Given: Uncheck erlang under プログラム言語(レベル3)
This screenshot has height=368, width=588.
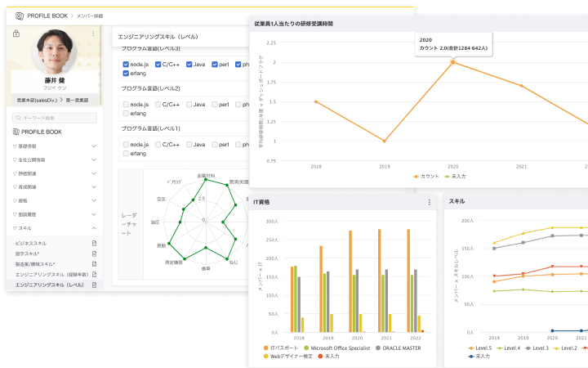Looking at the screenshot, I should [x=126, y=74].
